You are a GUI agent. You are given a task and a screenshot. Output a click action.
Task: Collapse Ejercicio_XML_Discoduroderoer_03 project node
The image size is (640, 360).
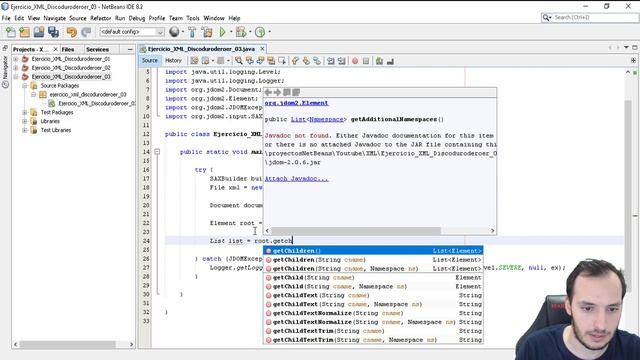click(x=16, y=77)
